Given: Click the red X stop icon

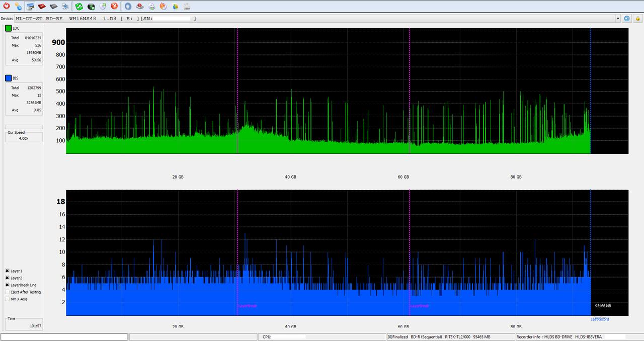Looking at the screenshot, I should pyautogui.click(x=114, y=6).
